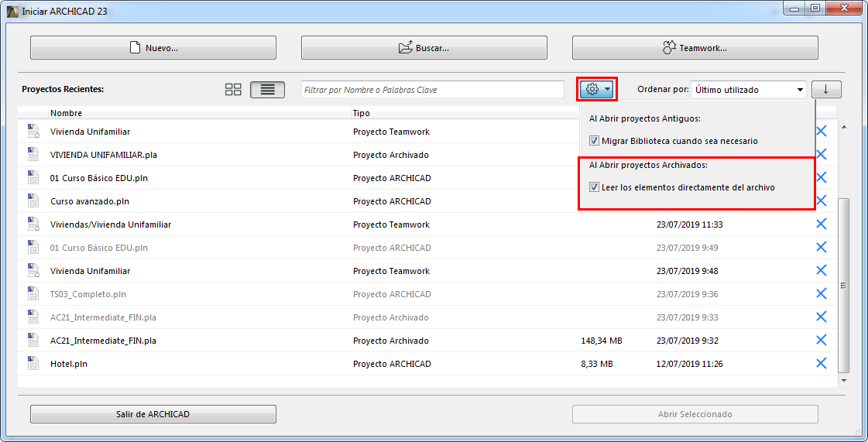Viewport: 868px width, 442px height.
Task: Click the 148,34 MB size cell
Action: [x=602, y=341]
